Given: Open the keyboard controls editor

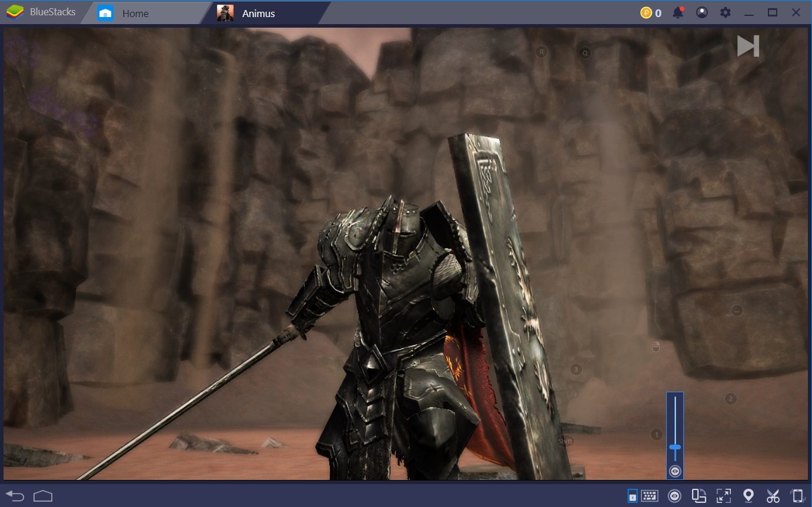Looking at the screenshot, I should pos(649,496).
